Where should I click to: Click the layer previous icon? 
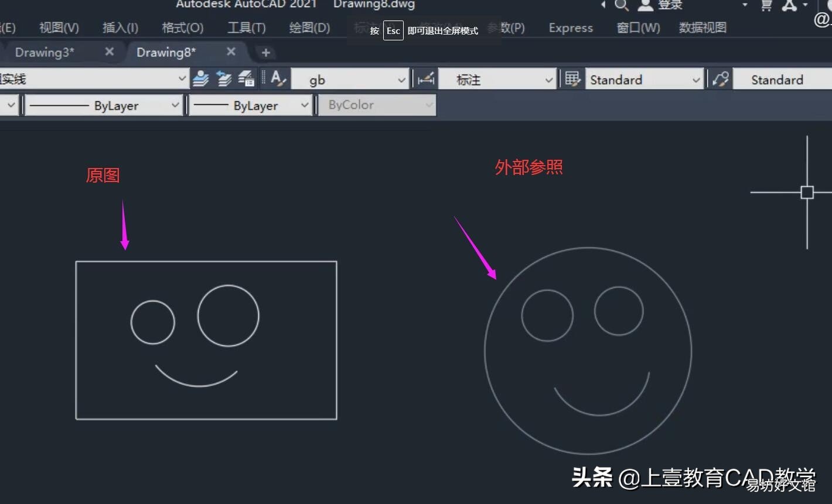(224, 78)
